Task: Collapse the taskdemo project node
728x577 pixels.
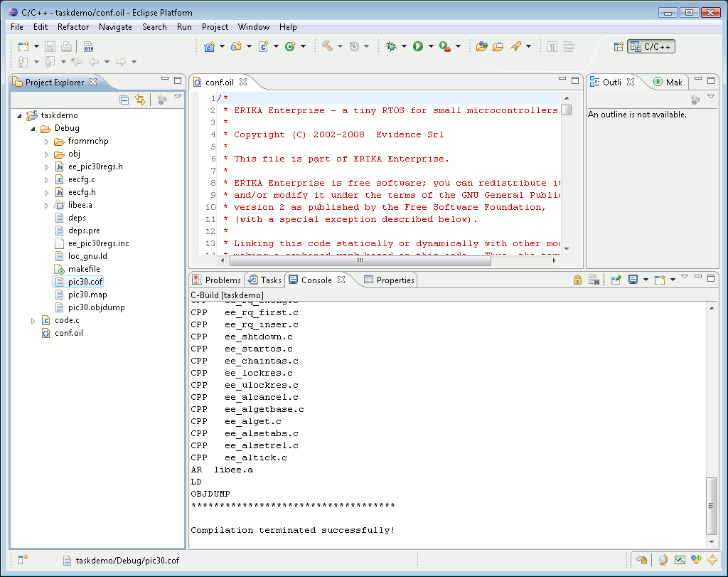Action: point(19,115)
